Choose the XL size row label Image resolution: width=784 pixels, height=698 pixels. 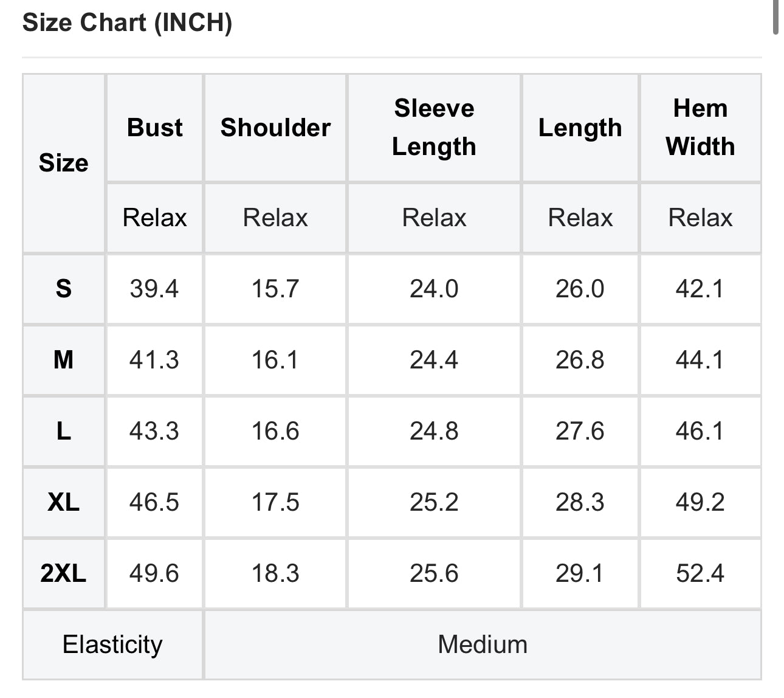pos(64,502)
